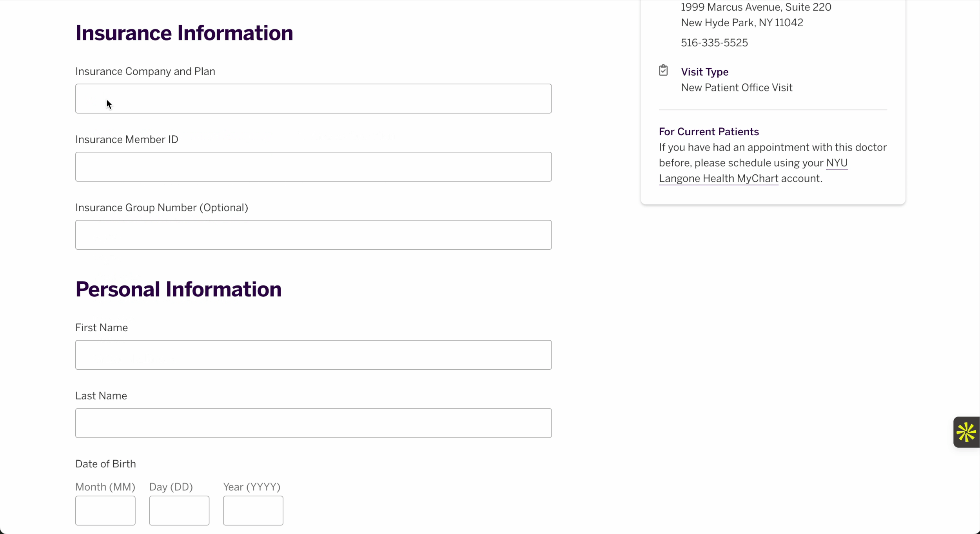Open the yellow starburst widget button

click(966, 432)
